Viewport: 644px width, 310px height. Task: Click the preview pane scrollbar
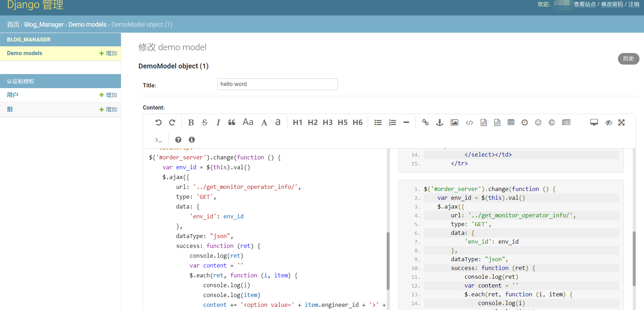pos(634,259)
